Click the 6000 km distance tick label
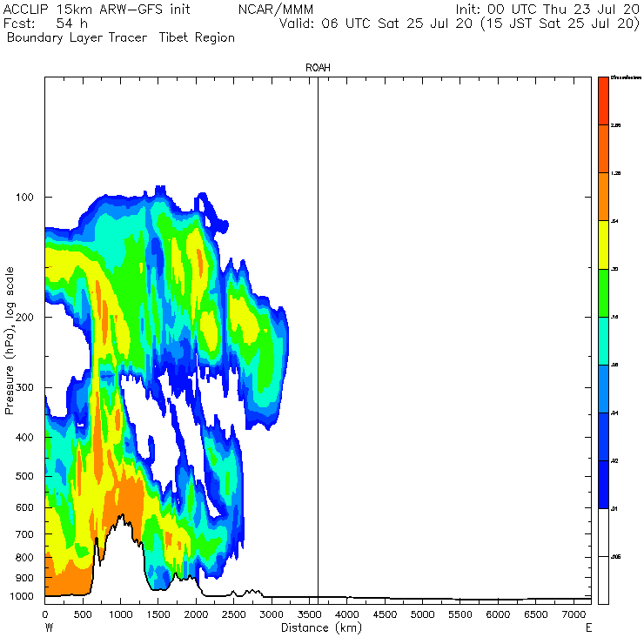The height and width of the screenshot is (644, 644). [498, 614]
